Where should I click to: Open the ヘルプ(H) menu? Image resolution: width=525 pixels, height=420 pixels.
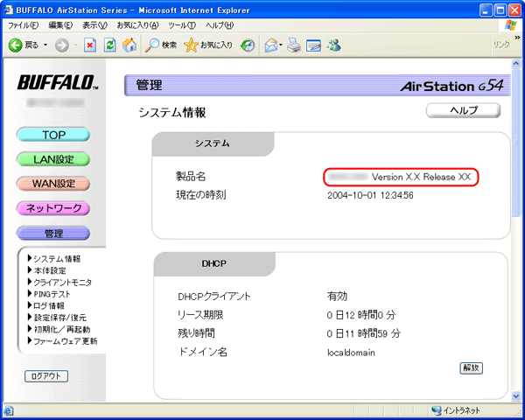tap(220, 25)
